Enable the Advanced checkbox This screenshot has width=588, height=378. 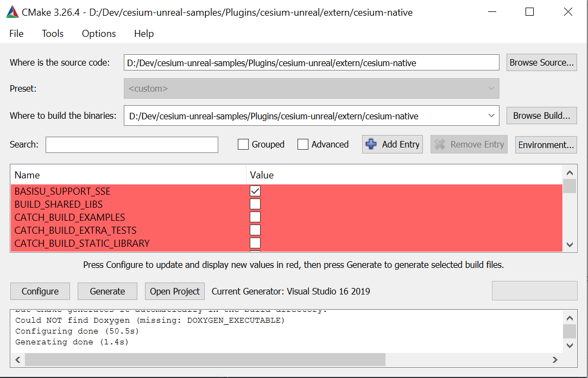tap(302, 144)
